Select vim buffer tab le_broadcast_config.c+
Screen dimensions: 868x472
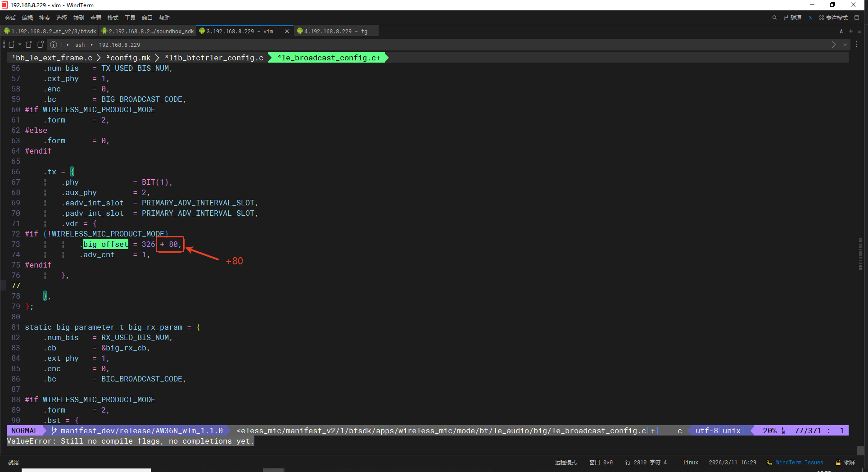click(329, 58)
